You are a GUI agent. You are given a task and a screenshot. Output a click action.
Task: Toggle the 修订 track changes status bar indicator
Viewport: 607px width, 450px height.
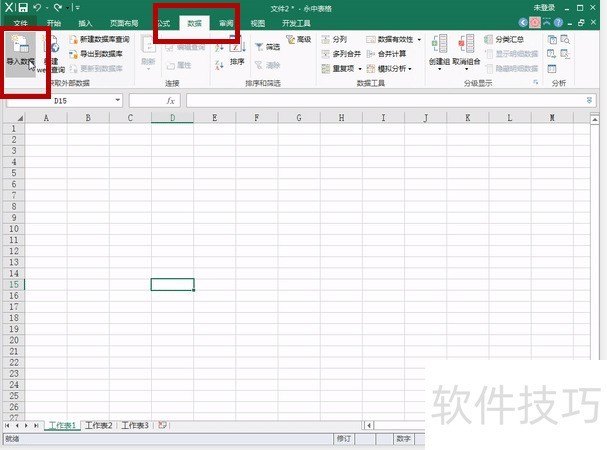tap(344, 439)
